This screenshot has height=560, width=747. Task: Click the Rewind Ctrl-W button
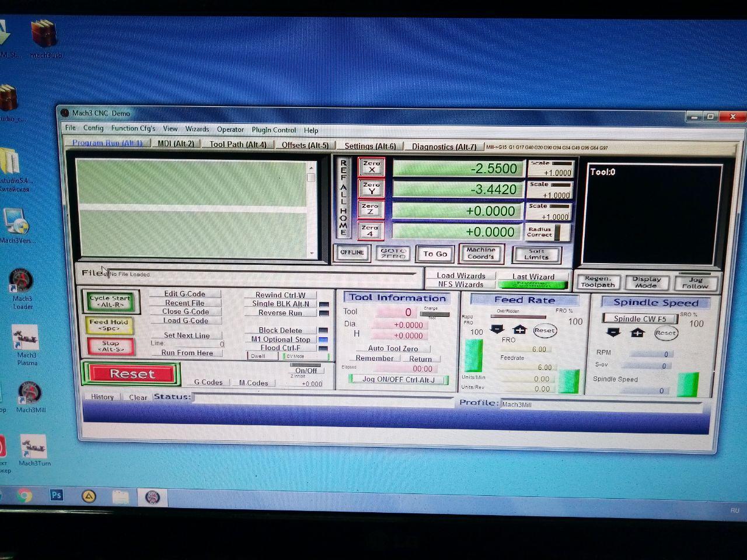(281, 295)
